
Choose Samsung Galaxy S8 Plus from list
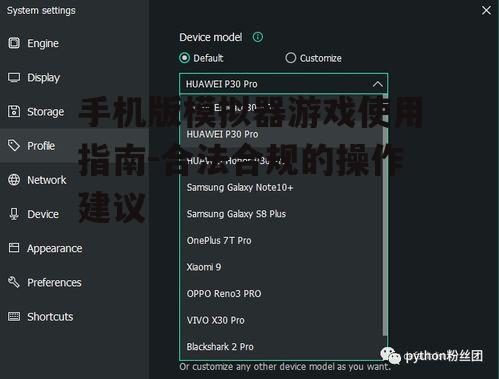(281, 214)
